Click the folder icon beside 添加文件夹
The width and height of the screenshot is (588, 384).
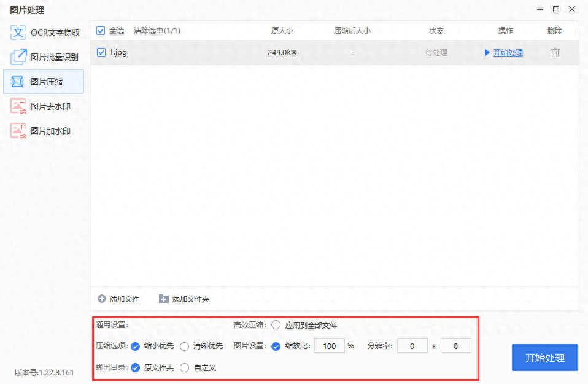164,299
